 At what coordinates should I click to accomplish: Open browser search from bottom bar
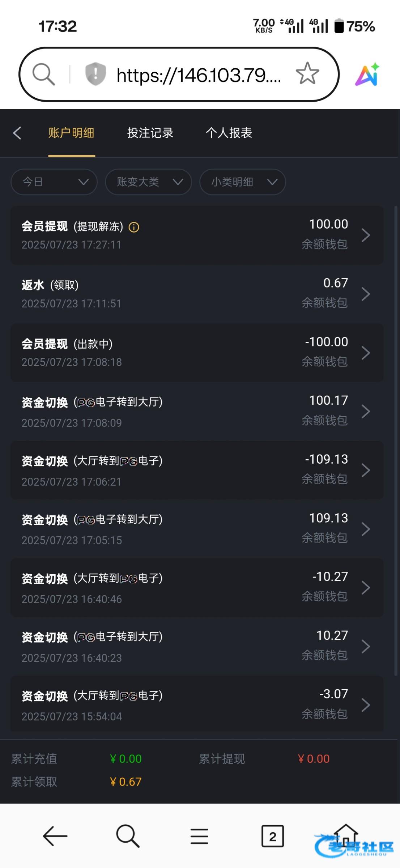click(127, 836)
